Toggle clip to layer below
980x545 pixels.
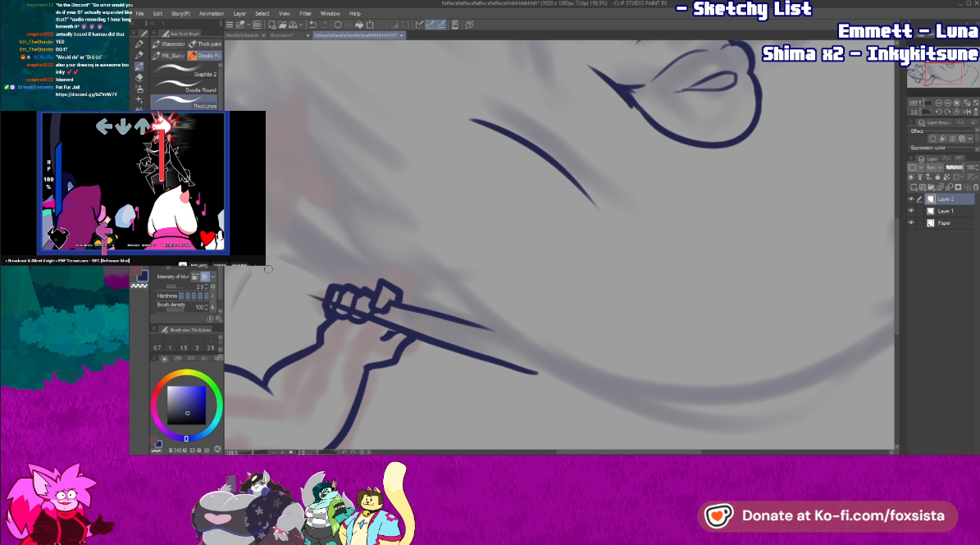pyautogui.click(x=911, y=176)
